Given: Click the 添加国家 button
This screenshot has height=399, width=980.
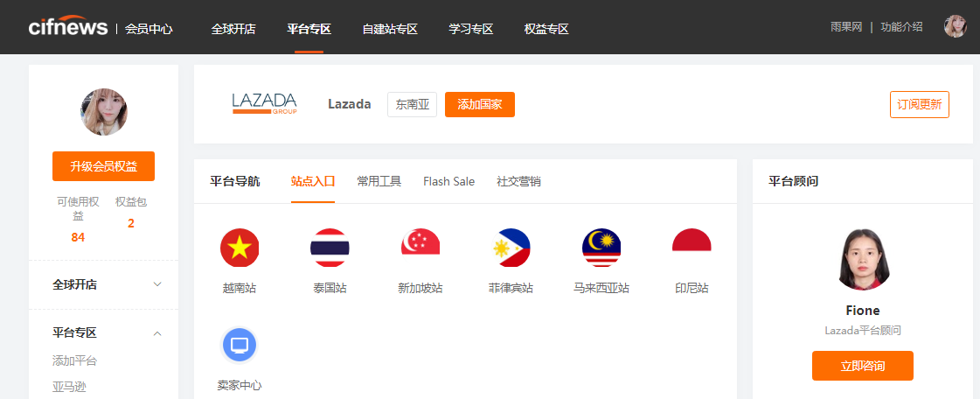Looking at the screenshot, I should tap(480, 104).
